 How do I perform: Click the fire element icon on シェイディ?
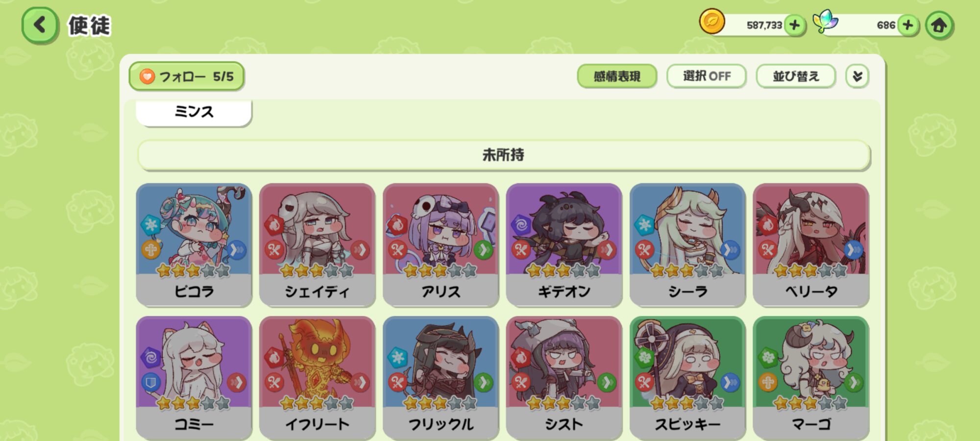click(274, 225)
